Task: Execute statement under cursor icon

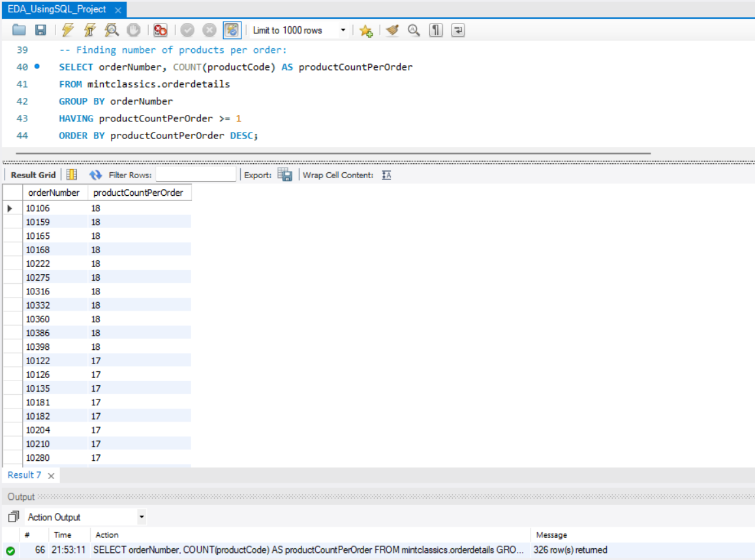Action: pyautogui.click(x=89, y=30)
